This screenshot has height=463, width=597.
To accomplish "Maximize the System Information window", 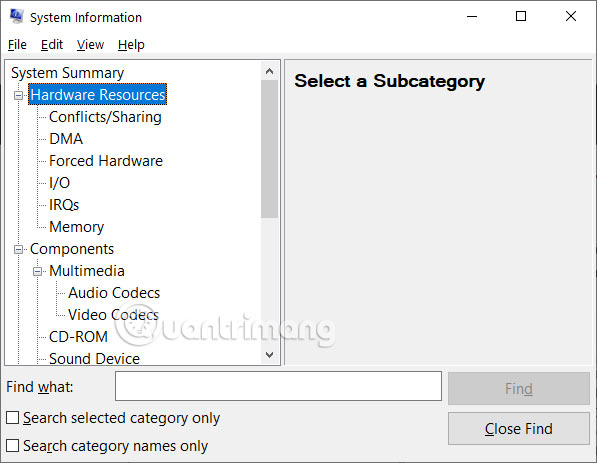I will pos(521,16).
